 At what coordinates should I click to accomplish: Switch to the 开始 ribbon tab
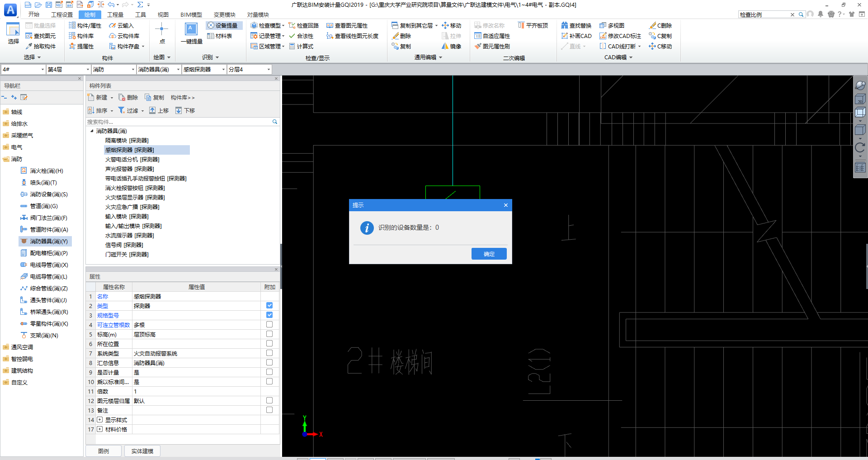(33, 14)
